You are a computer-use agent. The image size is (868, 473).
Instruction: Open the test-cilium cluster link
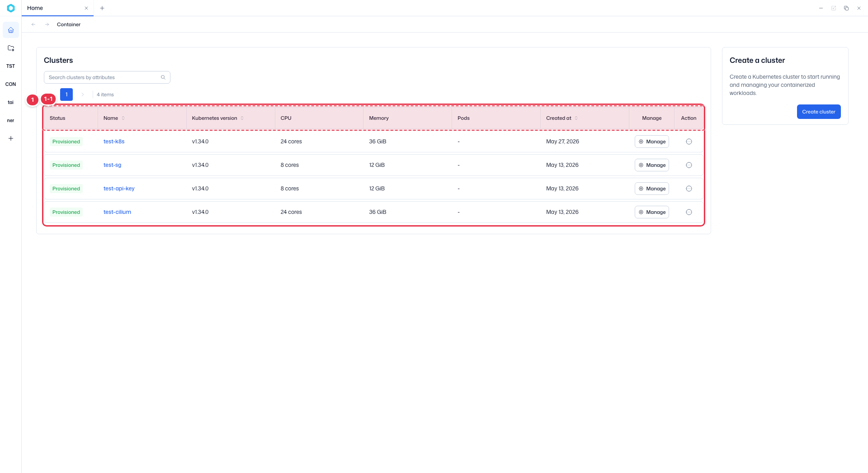[117, 212]
